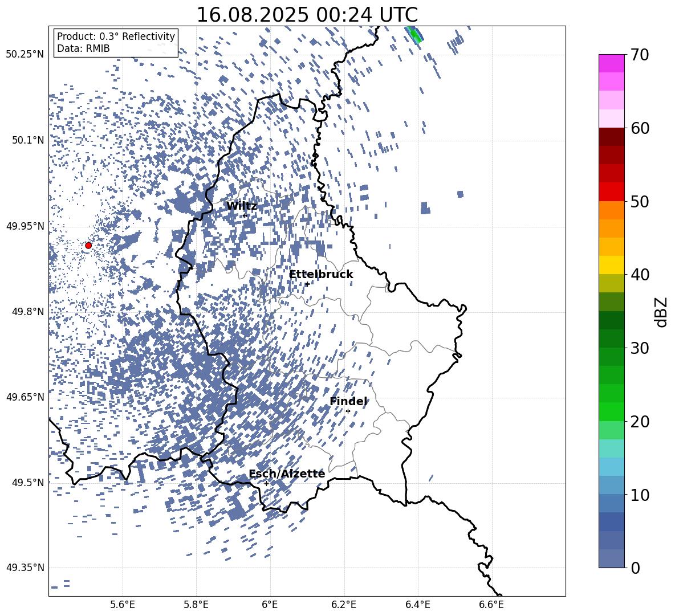675x616 pixels.
Task: Click the 6.4°E longitude label
Action: click(417, 605)
